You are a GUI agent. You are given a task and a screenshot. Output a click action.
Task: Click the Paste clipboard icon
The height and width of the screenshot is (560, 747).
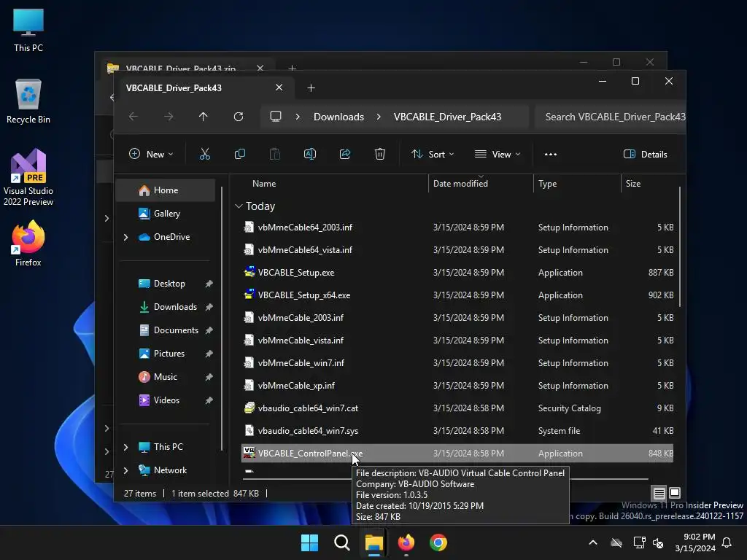(x=275, y=155)
